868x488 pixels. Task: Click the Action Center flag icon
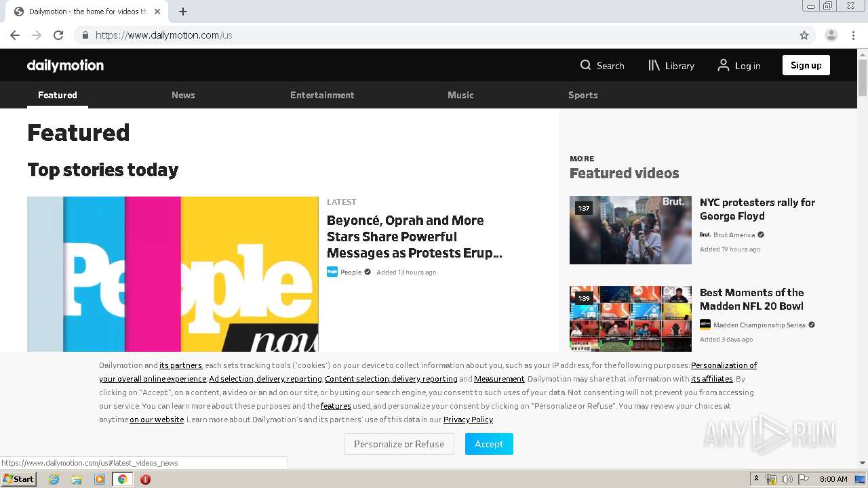click(804, 479)
